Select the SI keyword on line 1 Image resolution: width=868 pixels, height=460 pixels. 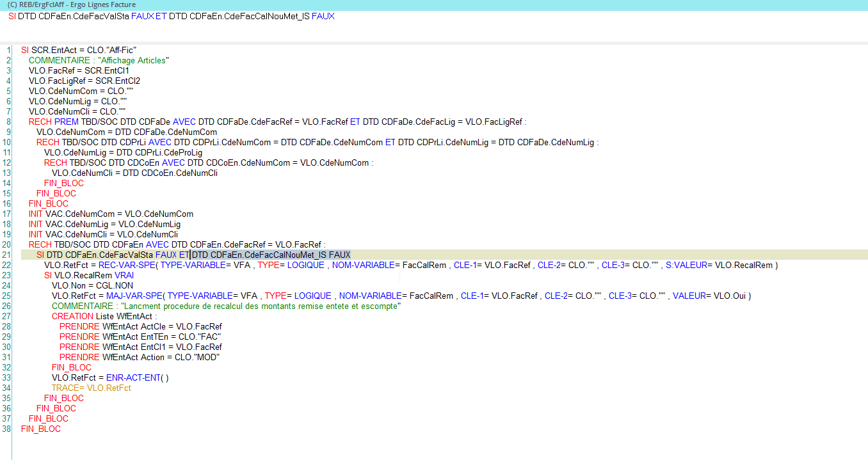tap(24, 50)
